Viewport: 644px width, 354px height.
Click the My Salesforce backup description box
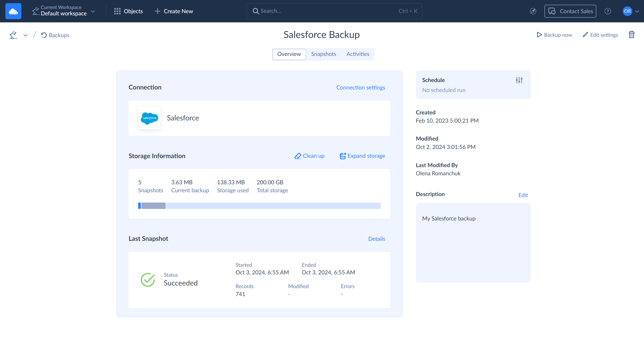(x=473, y=243)
